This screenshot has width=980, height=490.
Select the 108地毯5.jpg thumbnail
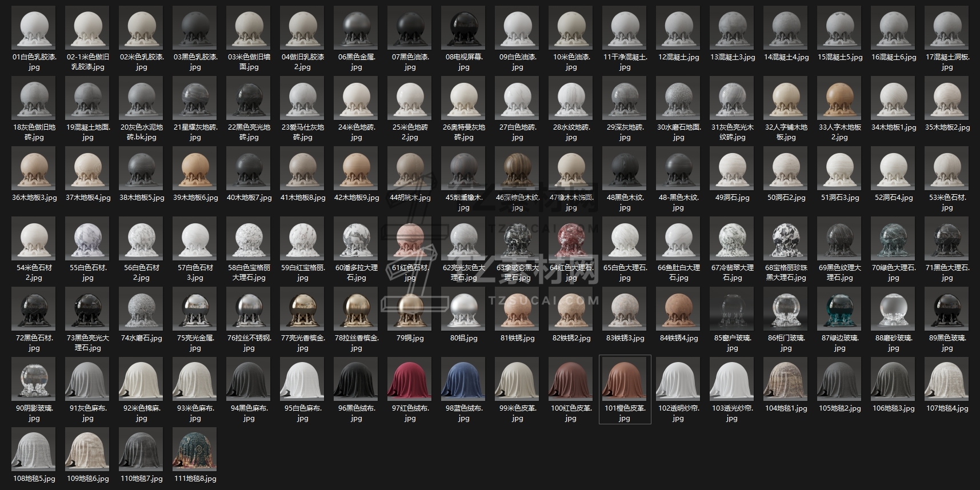tap(34, 449)
